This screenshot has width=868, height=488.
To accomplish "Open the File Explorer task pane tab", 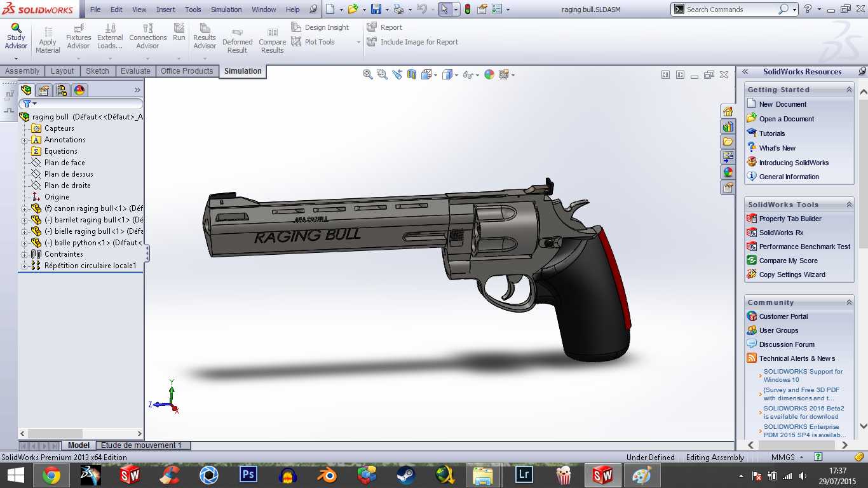I will point(728,142).
